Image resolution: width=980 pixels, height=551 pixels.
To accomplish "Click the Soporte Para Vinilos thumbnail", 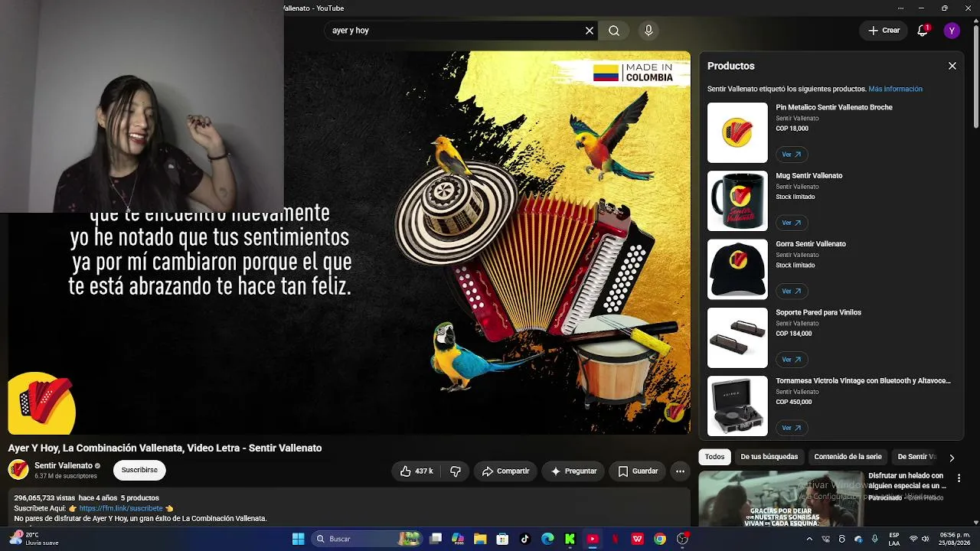I will click(737, 337).
